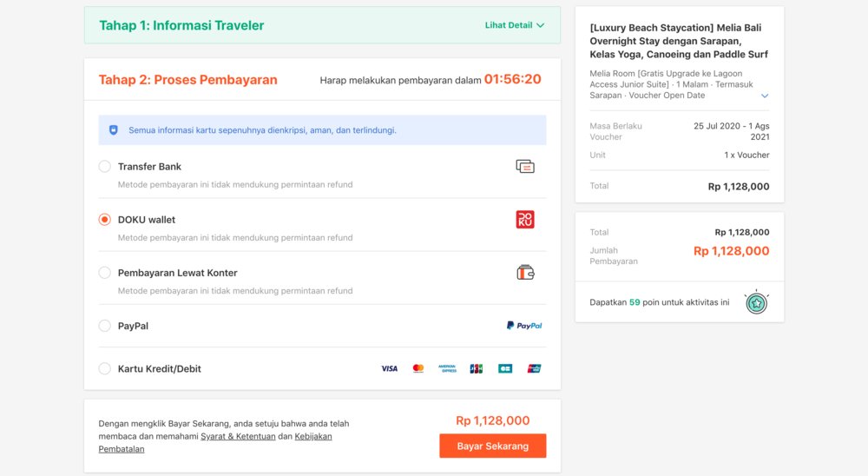Expand the package details chevron
Screen dimensions: 868x476
point(765,96)
